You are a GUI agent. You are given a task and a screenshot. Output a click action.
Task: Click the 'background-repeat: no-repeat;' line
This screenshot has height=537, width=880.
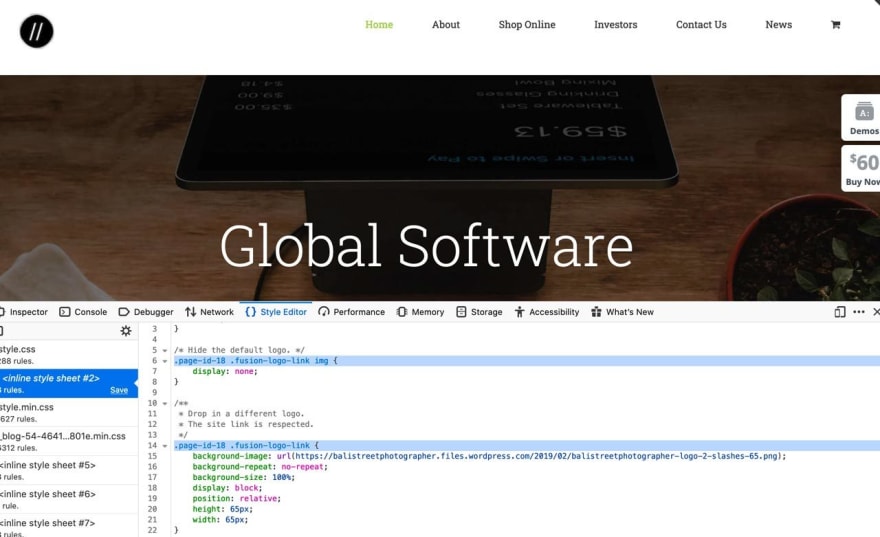point(260,467)
